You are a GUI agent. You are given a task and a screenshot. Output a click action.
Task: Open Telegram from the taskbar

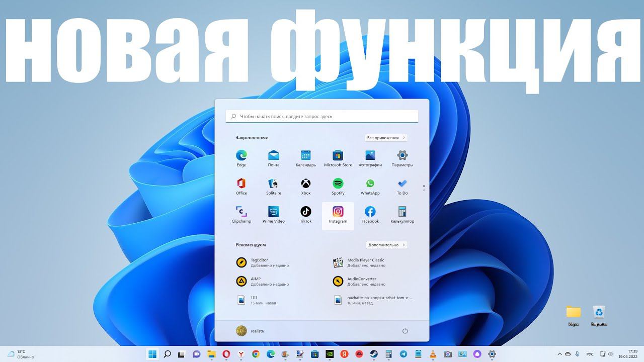pyautogui.click(x=403, y=354)
